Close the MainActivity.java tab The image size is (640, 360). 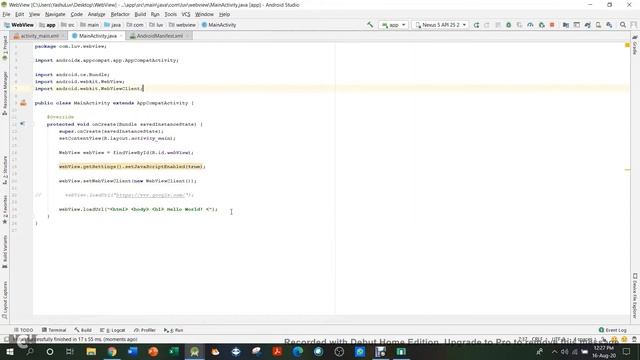tap(121, 36)
